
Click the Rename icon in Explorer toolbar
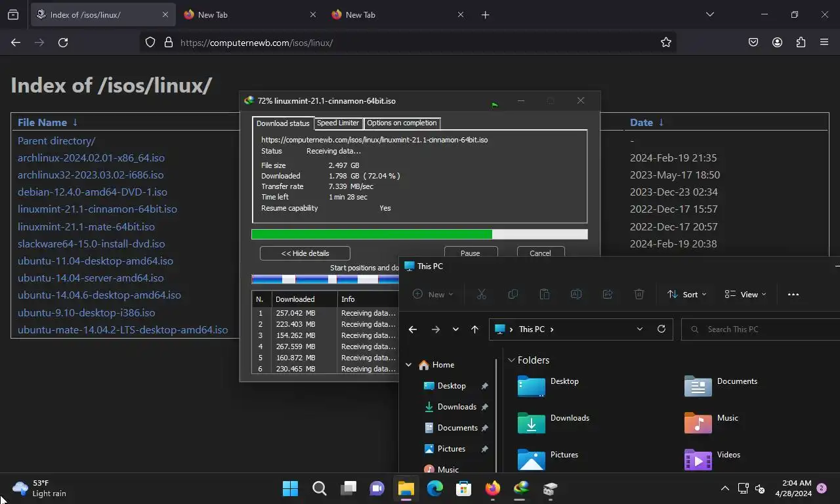point(576,294)
